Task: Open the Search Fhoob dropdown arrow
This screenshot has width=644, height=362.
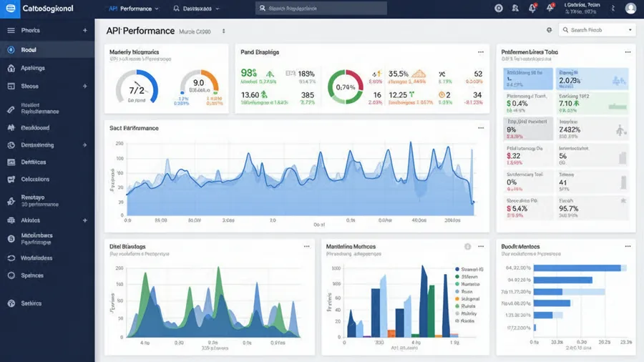Action: click(630, 30)
